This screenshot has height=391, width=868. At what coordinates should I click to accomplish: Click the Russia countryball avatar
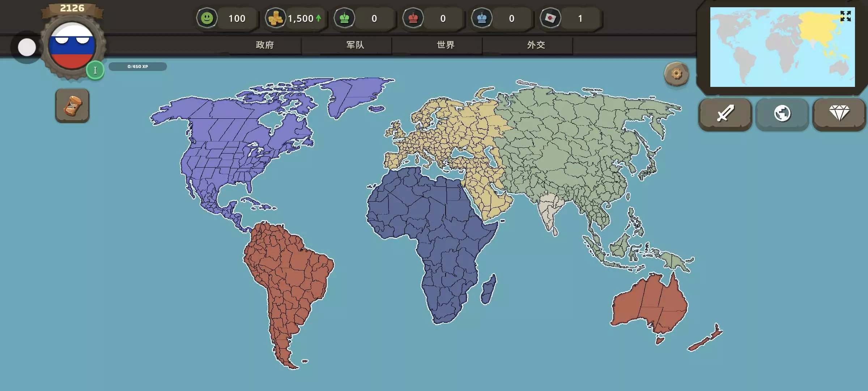click(x=72, y=45)
